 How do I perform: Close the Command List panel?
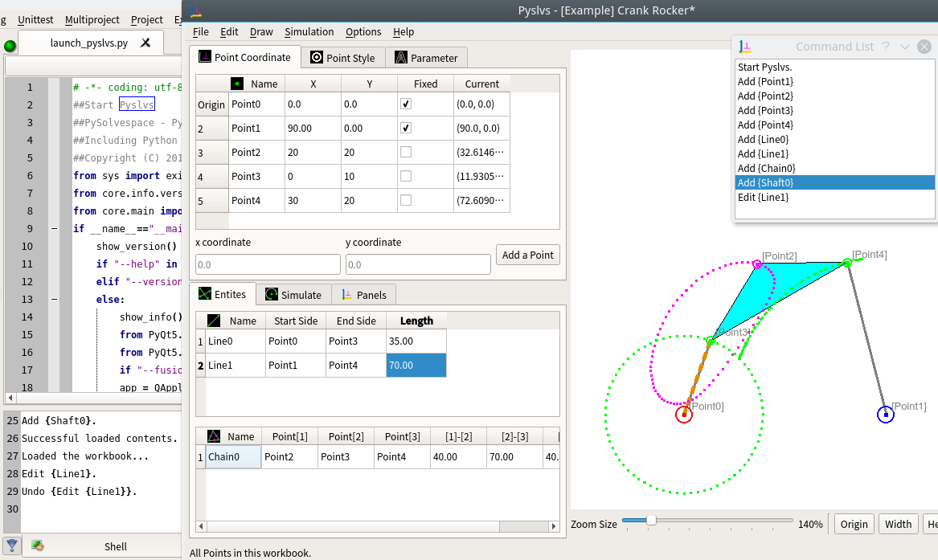924,46
